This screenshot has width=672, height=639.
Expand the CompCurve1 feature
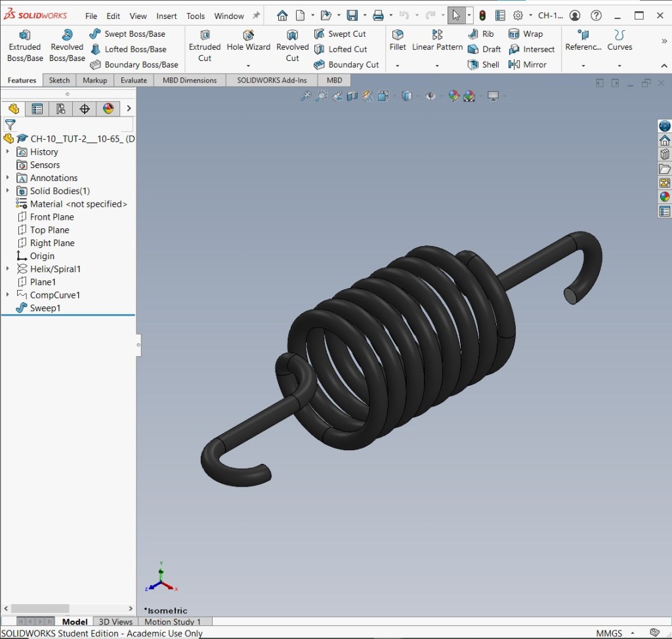8,295
